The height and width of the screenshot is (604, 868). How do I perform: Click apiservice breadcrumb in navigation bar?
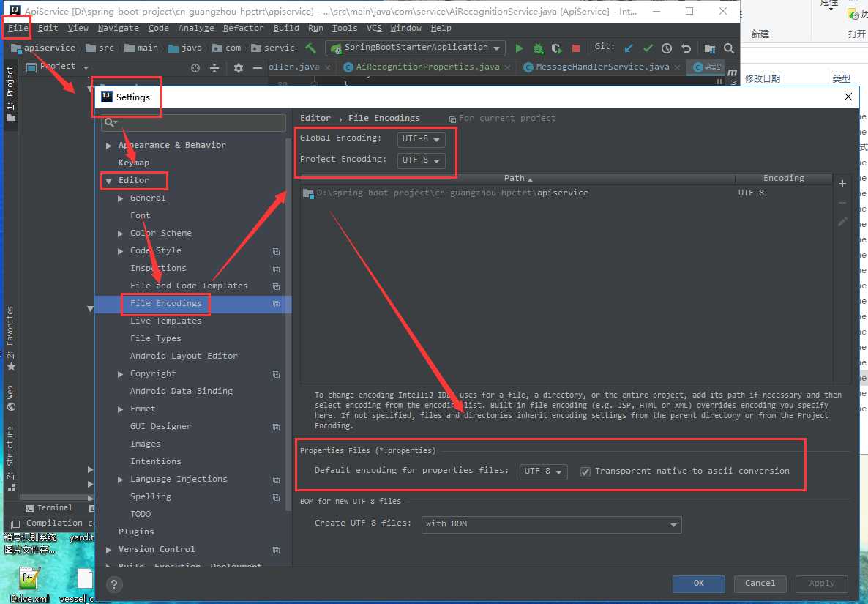[x=43, y=48]
